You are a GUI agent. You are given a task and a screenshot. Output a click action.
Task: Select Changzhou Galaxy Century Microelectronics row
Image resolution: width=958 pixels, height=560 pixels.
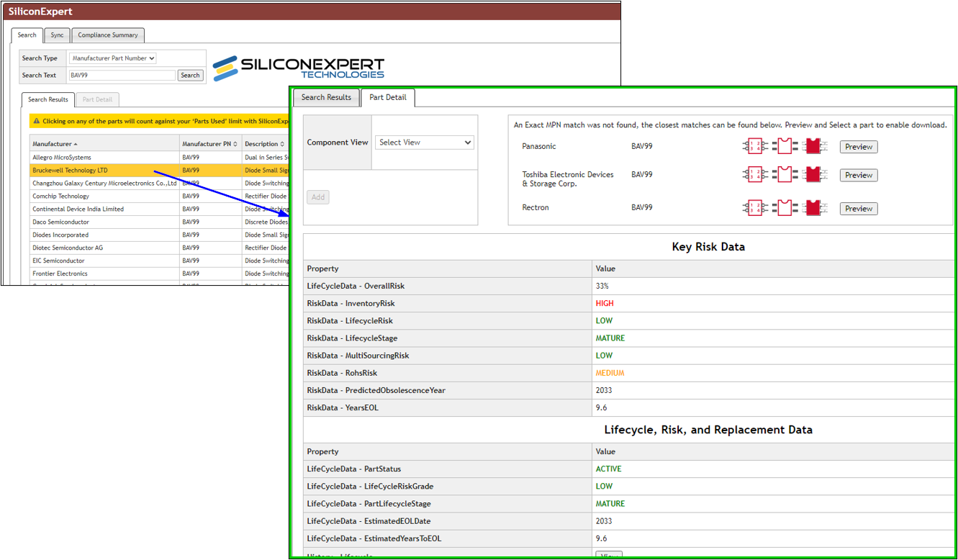tap(159, 184)
